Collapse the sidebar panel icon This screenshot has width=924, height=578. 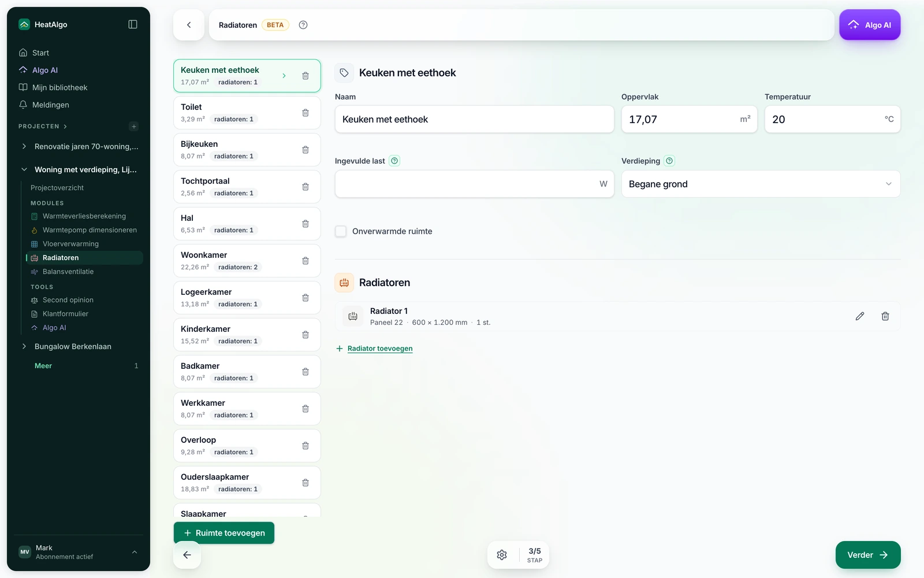[x=133, y=24]
